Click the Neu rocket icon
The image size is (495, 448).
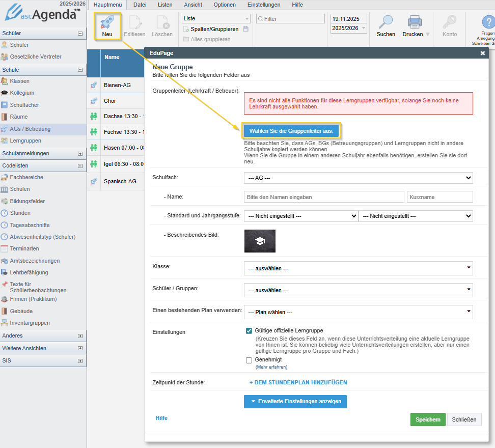point(107,23)
